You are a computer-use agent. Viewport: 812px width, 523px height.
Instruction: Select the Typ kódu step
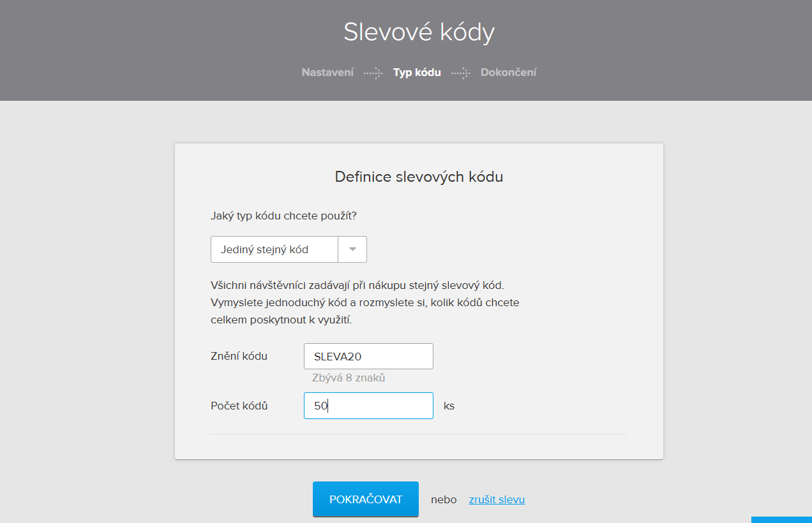click(x=416, y=72)
